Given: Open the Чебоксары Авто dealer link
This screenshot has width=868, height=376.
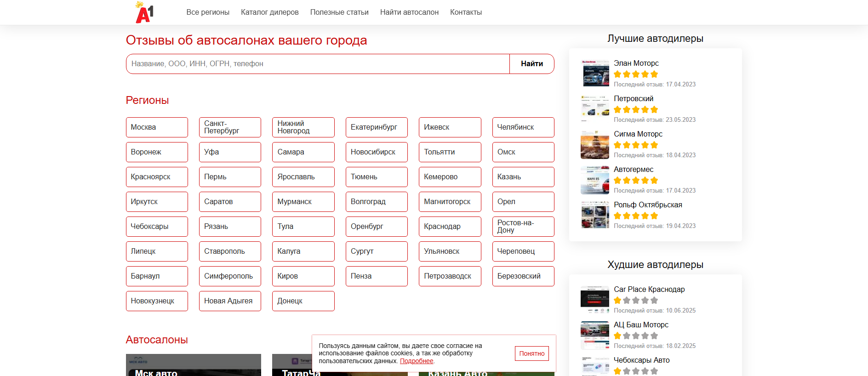Looking at the screenshot, I should [642, 360].
